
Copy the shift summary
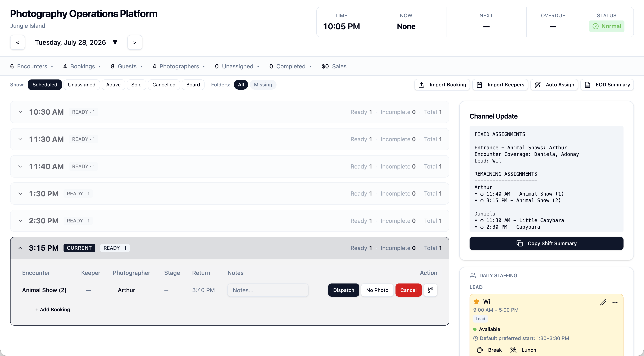click(546, 243)
